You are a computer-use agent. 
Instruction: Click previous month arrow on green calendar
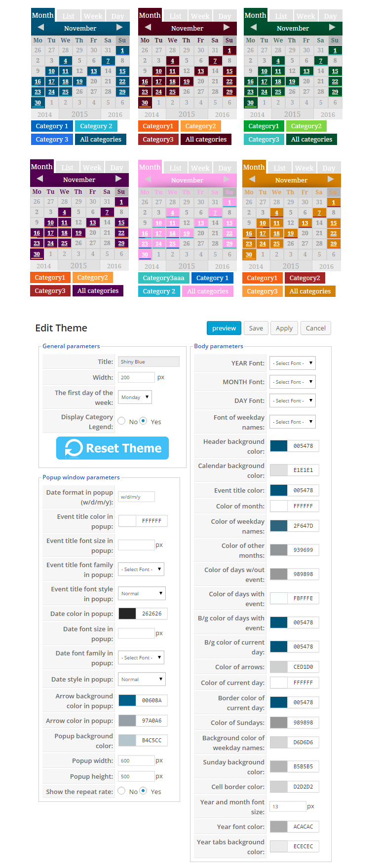click(254, 28)
